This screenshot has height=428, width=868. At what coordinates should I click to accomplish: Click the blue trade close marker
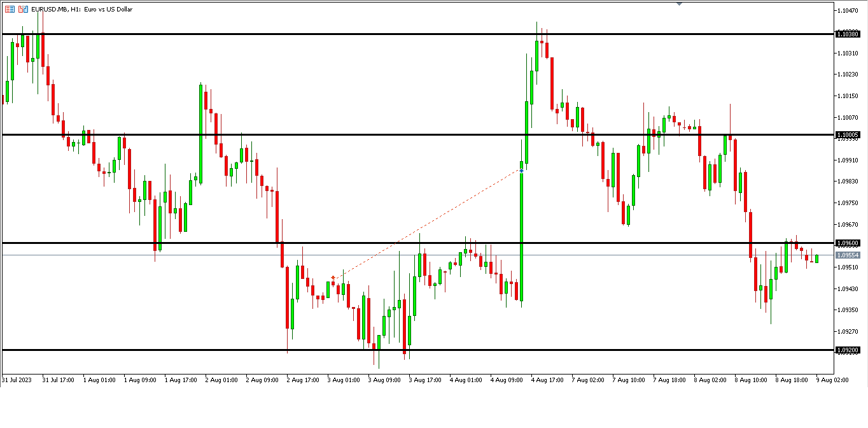point(522,171)
